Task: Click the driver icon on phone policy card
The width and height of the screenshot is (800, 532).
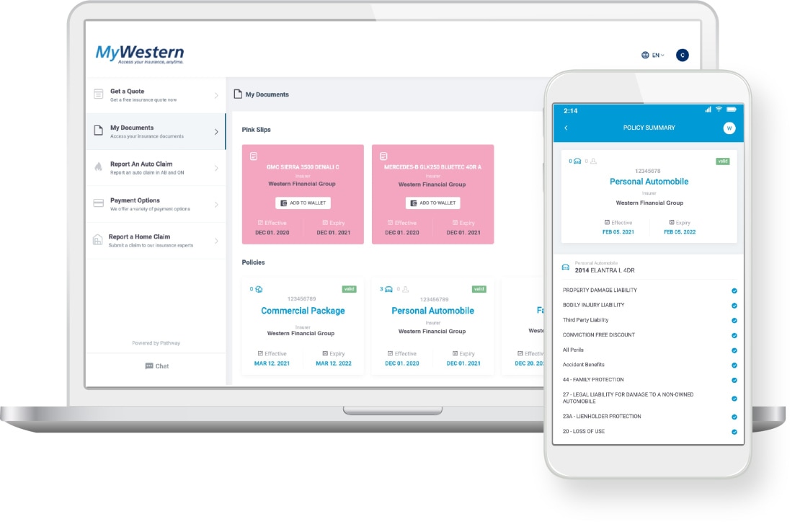Action: click(593, 161)
